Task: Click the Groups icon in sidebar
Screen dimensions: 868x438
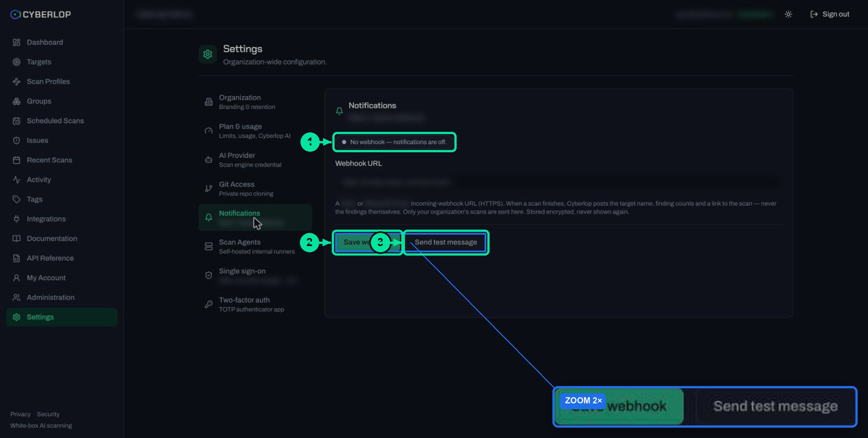Action: point(16,101)
